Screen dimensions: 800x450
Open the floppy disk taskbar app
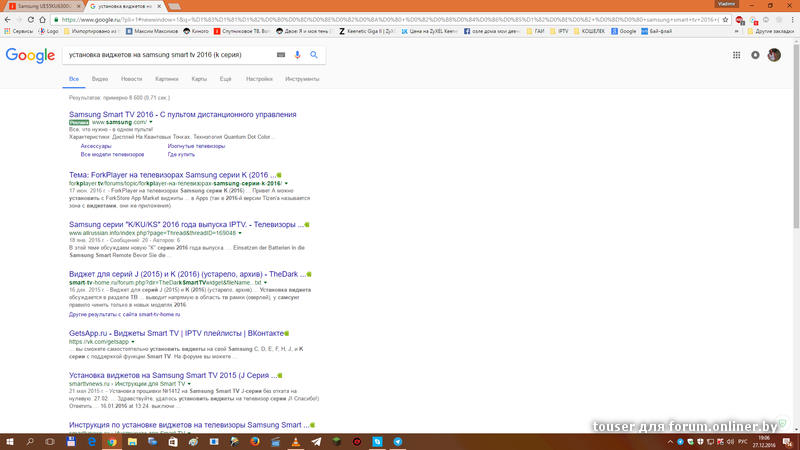point(71,442)
